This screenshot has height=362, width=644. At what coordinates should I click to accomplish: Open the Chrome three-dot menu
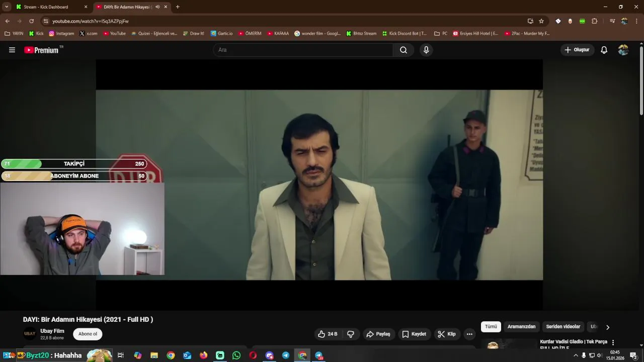point(637,21)
